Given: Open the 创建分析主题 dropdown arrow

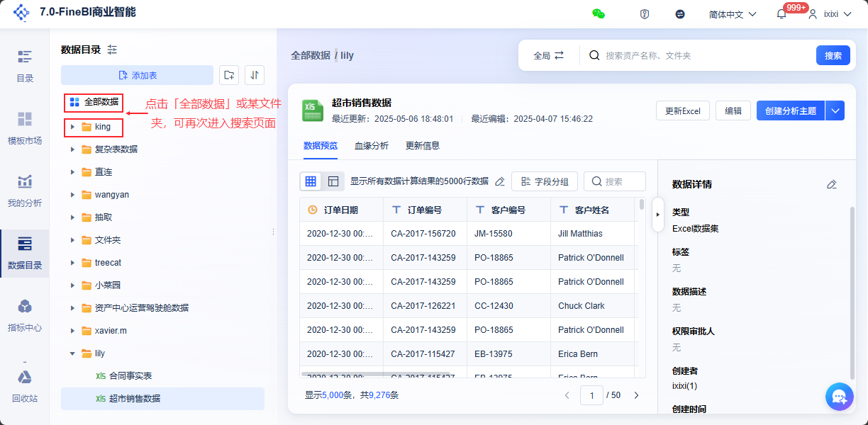Looking at the screenshot, I should tap(836, 110).
